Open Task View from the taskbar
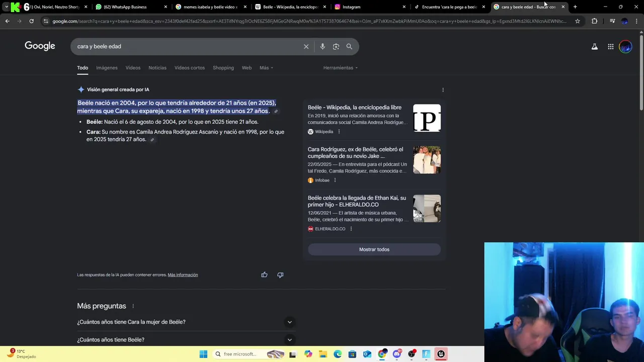Screen dimensions: 644x362 pyautogui.click(x=293, y=354)
